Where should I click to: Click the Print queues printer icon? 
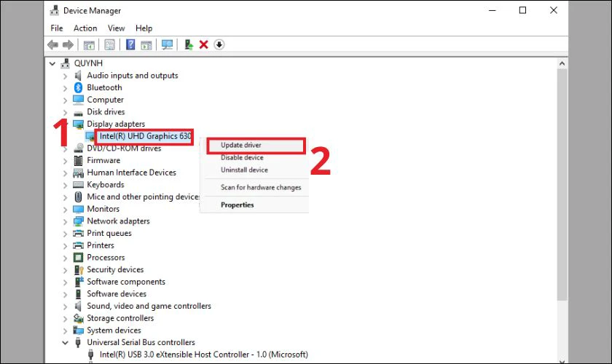click(x=78, y=233)
